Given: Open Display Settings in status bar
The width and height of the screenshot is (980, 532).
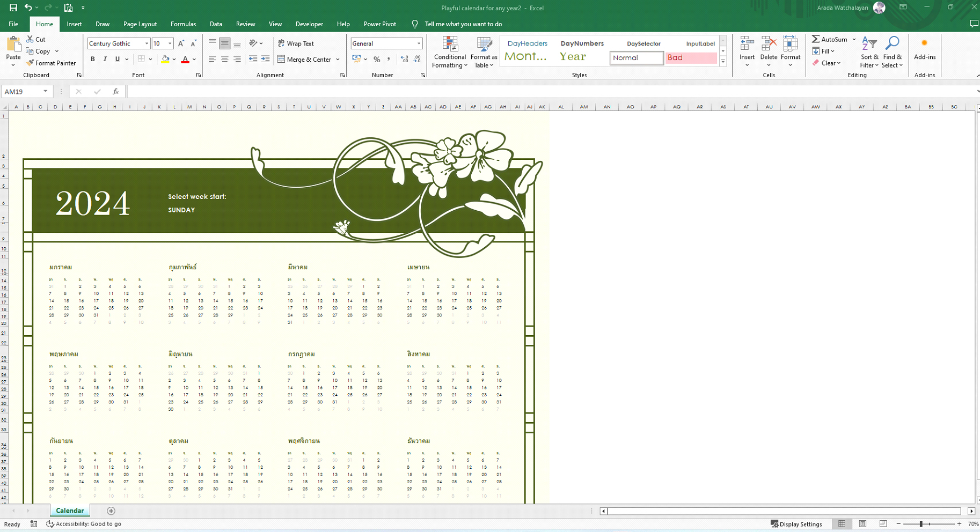Looking at the screenshot, I should pos(796,524).
